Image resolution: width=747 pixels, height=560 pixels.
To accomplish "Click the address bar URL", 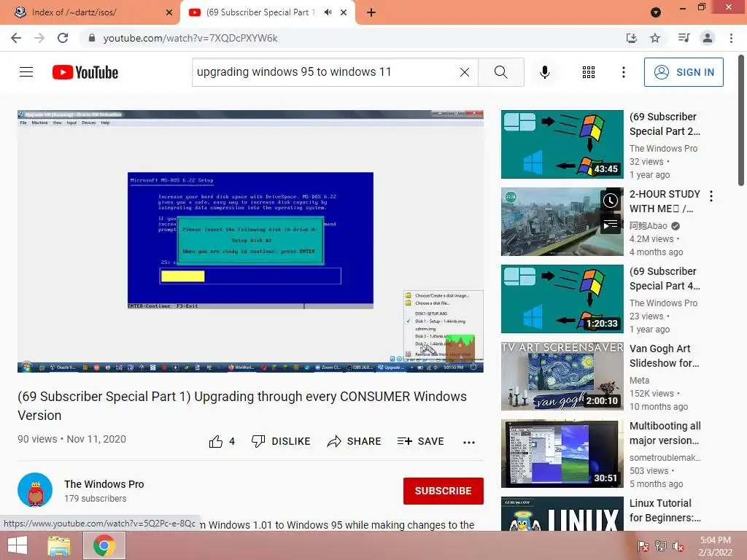I will click(190, 38).
